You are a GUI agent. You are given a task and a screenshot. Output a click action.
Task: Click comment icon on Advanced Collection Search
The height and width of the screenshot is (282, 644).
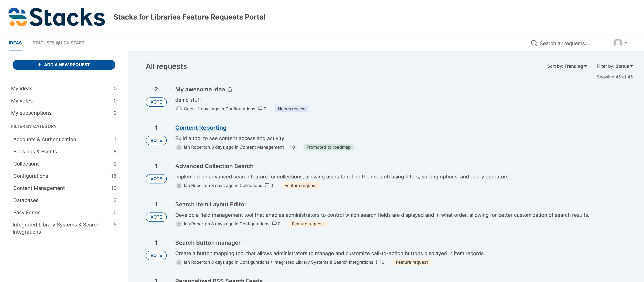point(267,185)
